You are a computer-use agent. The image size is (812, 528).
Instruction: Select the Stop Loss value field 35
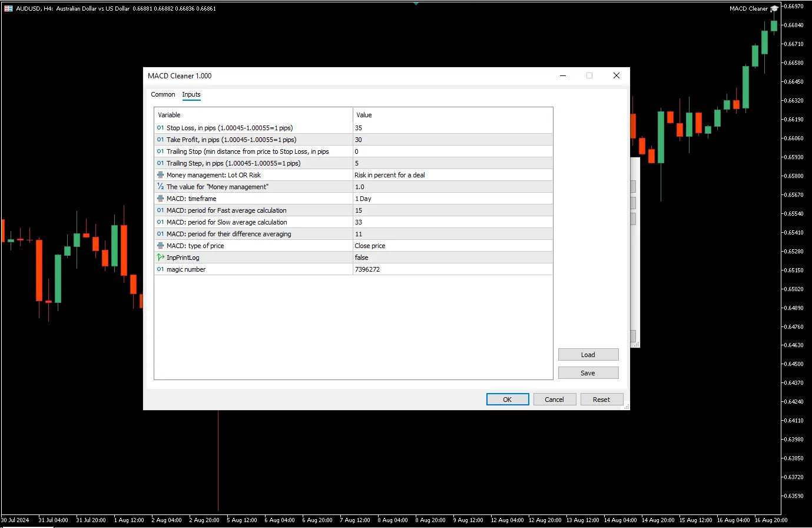click(452, 128)
